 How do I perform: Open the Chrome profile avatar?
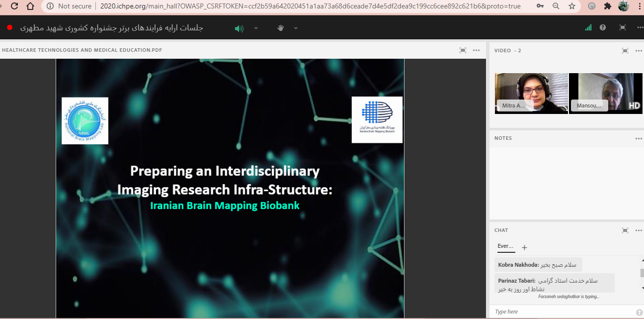click(623, 6)
